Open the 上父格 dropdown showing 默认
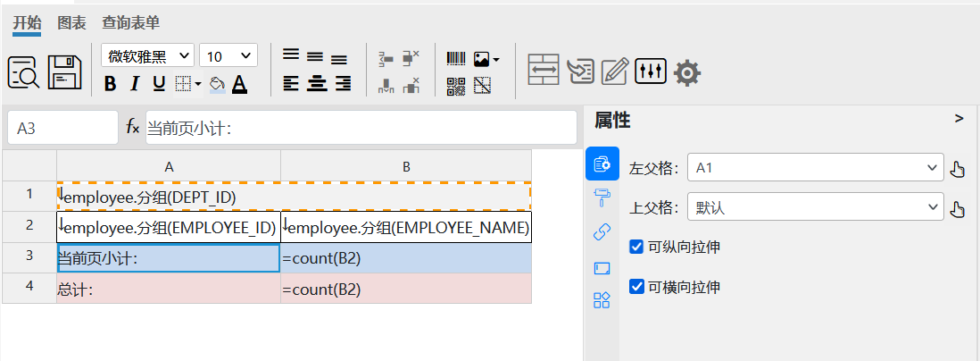 816,206
